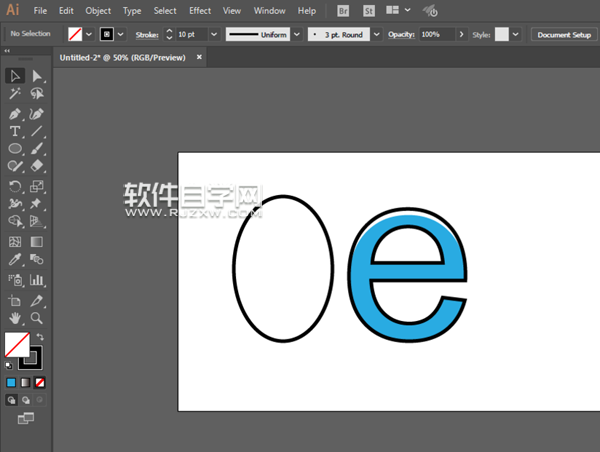This screenshot has width=600, height=452.
Task: Click the Document Setup button
Action: (564, 35)
